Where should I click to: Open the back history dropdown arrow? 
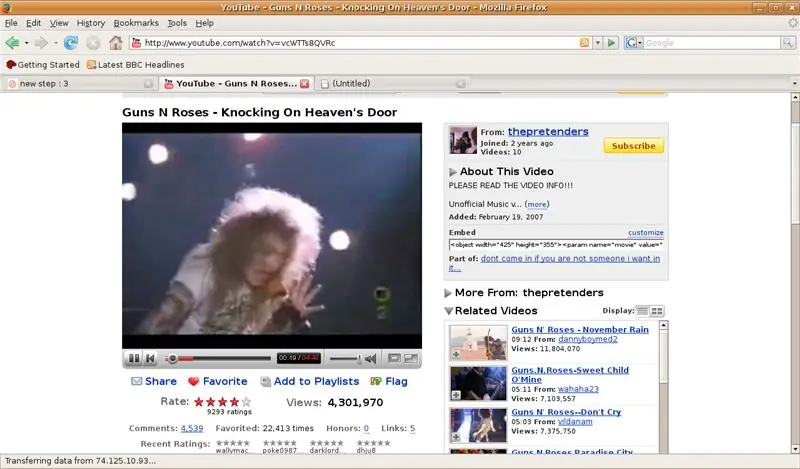click(26, 43)
